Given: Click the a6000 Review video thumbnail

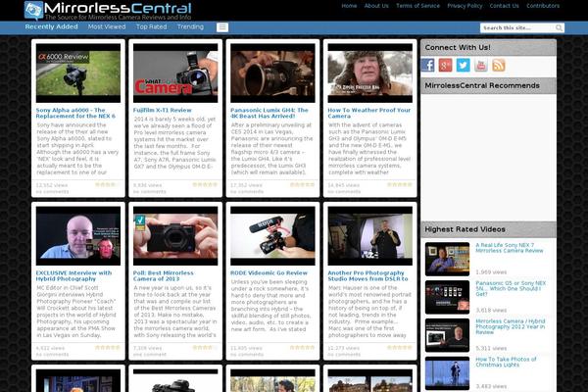Looking at the screenshot, I should coord(78,73).
